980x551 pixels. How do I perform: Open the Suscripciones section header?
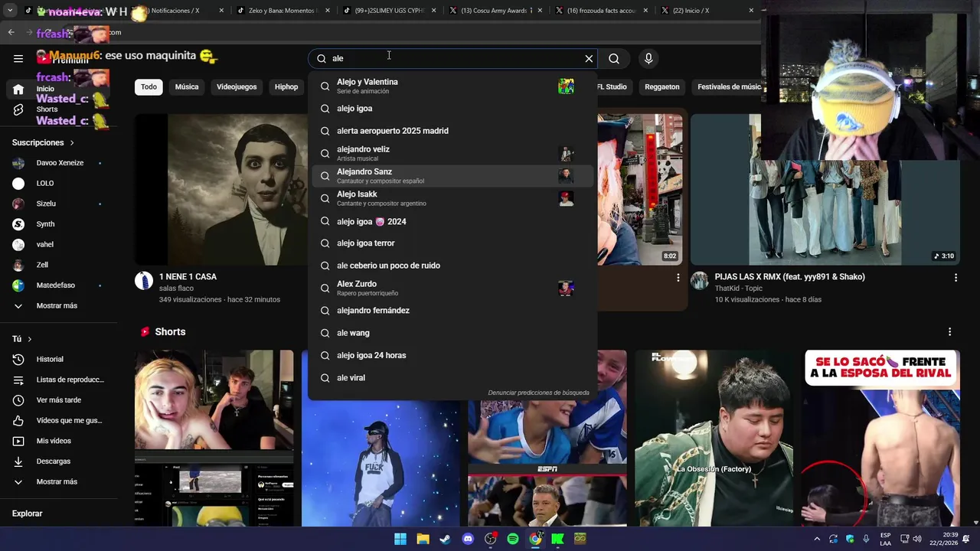point(44,142)
